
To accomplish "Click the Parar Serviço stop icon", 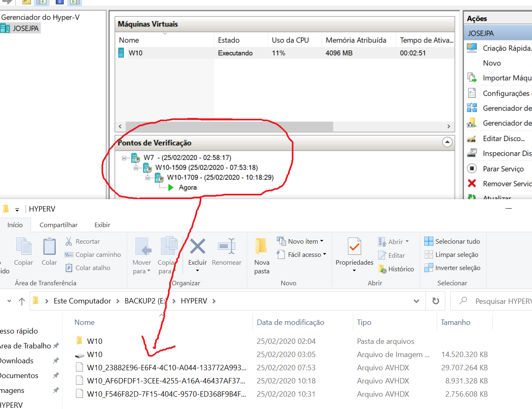I will tap(472, 168).
